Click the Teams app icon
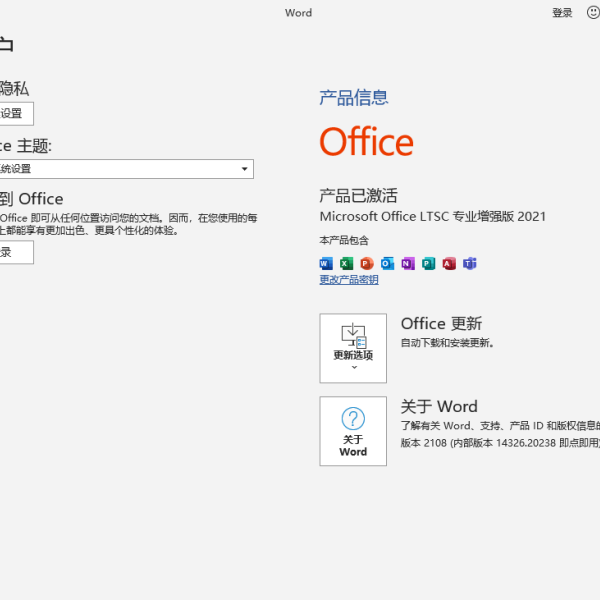 470,264
